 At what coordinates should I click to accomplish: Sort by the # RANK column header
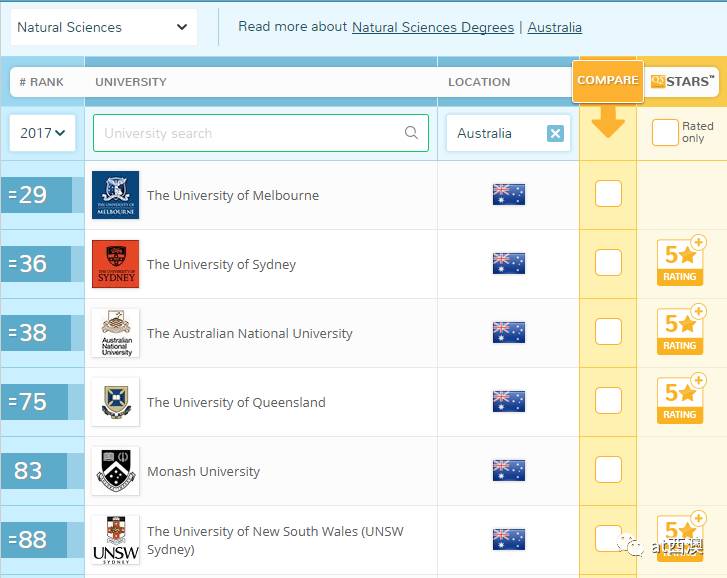click(x=41, y=82)
